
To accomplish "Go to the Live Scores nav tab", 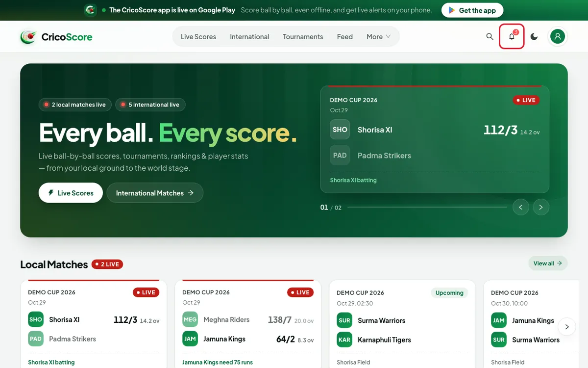I will (x=198, y=37).
